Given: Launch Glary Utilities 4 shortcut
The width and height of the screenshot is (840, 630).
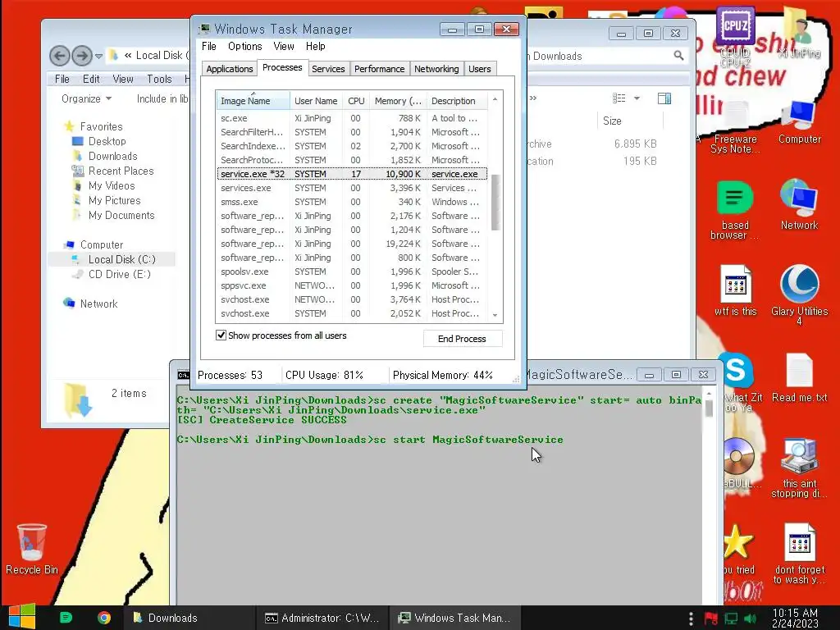Looking at the screenshot, I should click(799, 294).
